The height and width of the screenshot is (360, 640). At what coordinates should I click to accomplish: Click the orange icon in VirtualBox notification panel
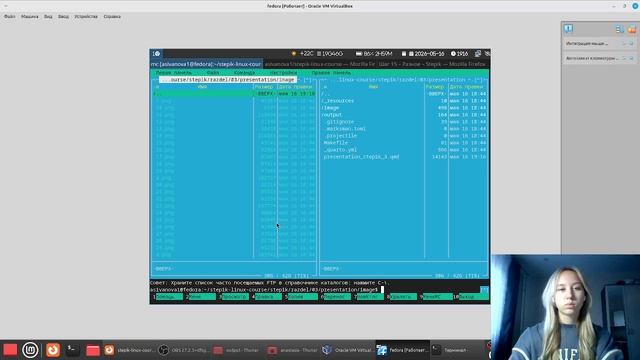point(631,29)
